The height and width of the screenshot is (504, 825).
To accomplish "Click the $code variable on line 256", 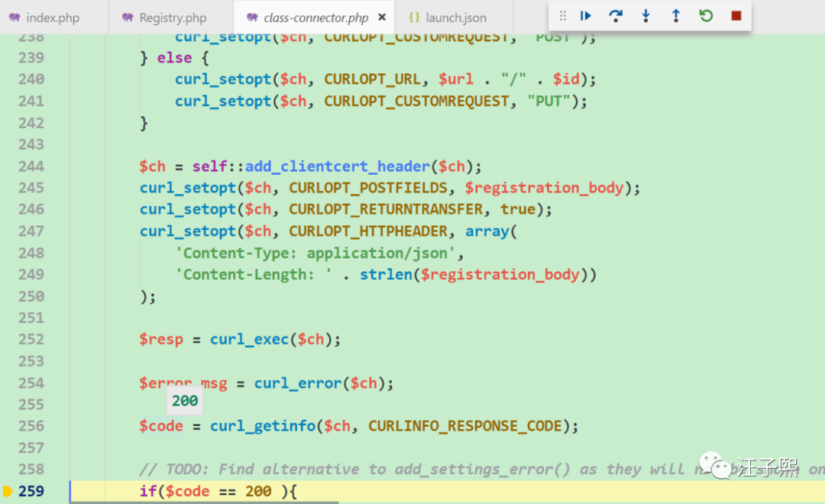I will click(161, 426).
